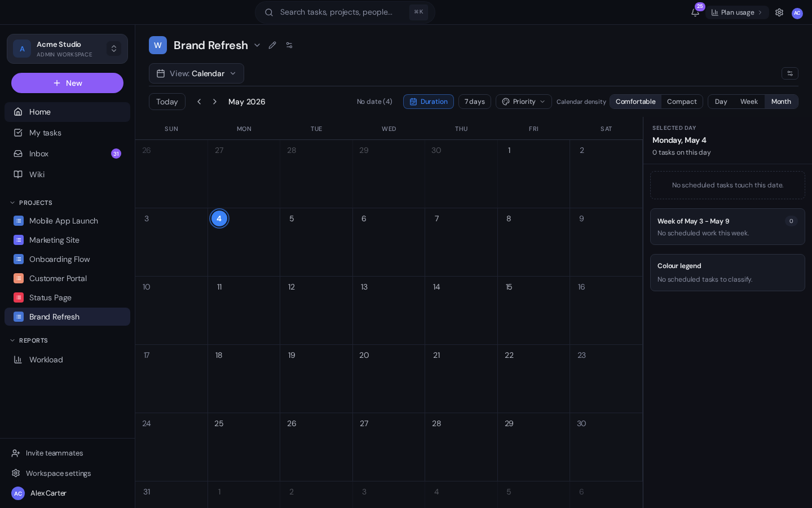812x508 pixels.
Task: Click the Inbox tray icon
Action: click(18, 154)
